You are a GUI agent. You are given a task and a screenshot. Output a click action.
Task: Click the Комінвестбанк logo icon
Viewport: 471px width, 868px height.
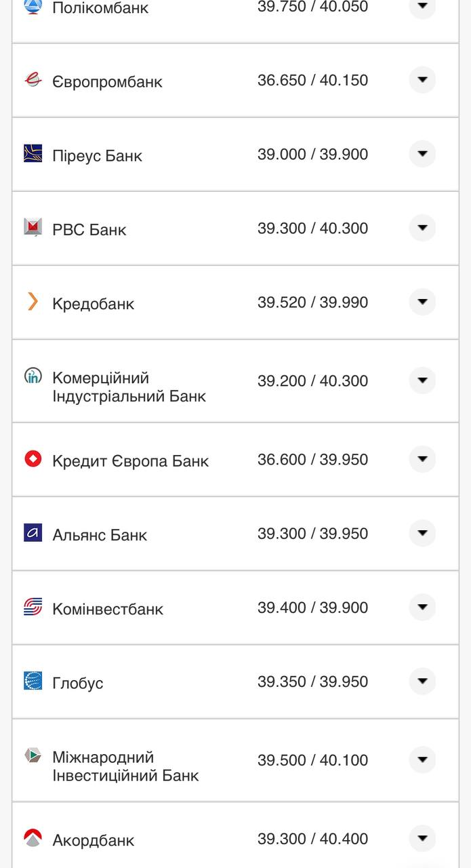33,607
